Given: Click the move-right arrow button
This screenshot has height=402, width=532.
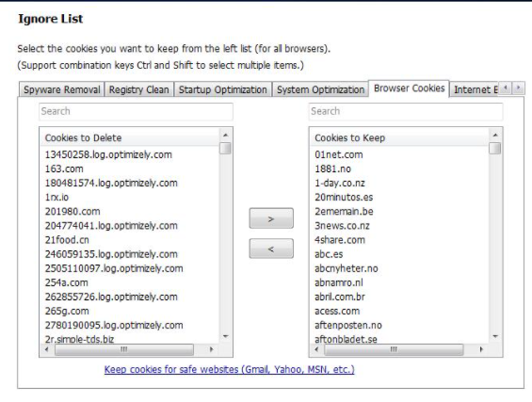Looking at the screenshot, I should coord(271,218).
